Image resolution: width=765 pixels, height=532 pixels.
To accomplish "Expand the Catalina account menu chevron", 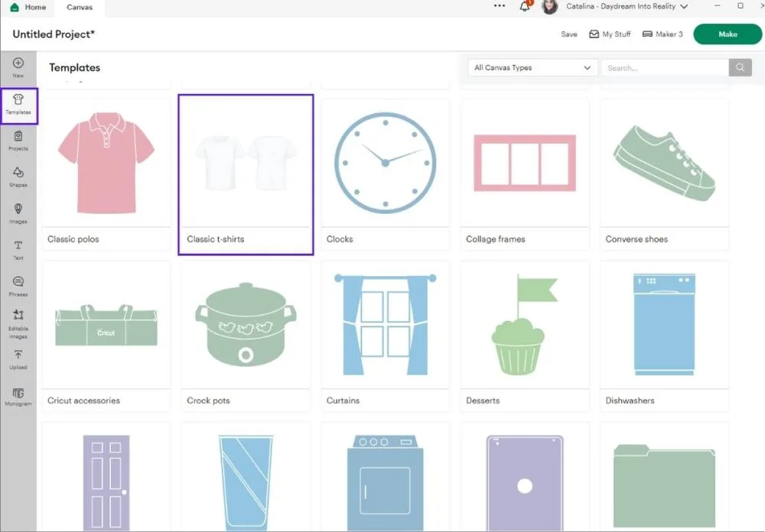I will point(684,7).
